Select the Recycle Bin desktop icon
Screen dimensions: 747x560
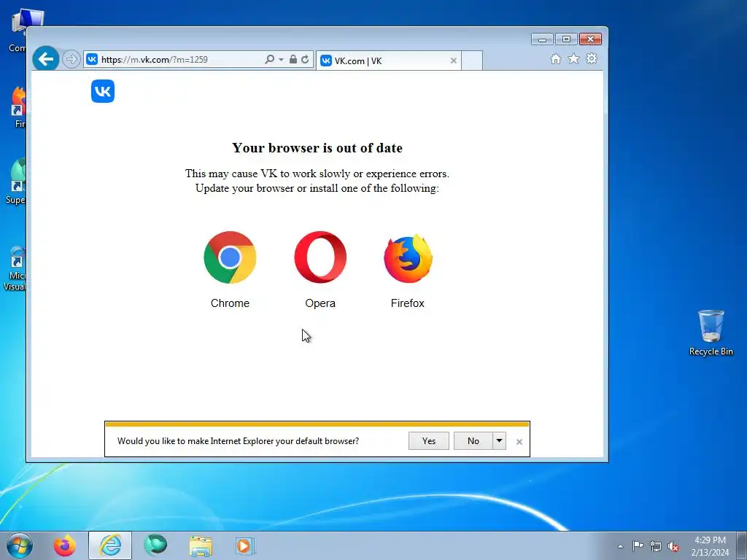[x=711, y=332]
